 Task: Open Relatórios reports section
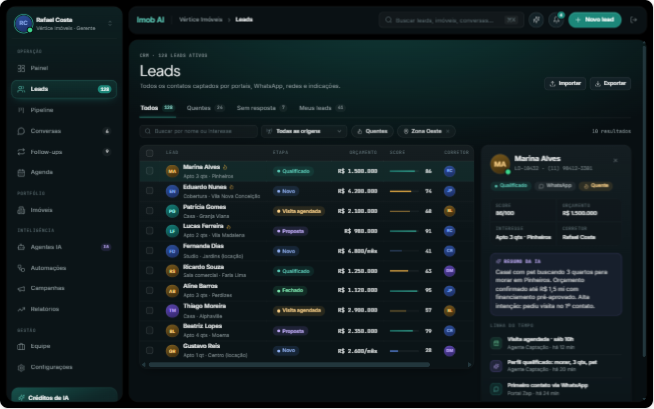pos(64,309)
